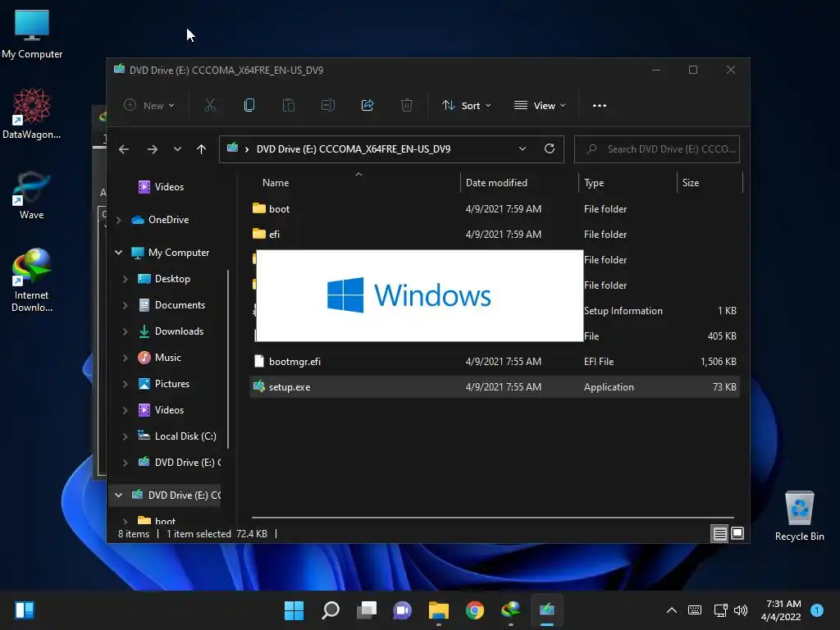840x630 pixels.
Task: Open recent locations chevron dropdown
Action: (177, 149)
